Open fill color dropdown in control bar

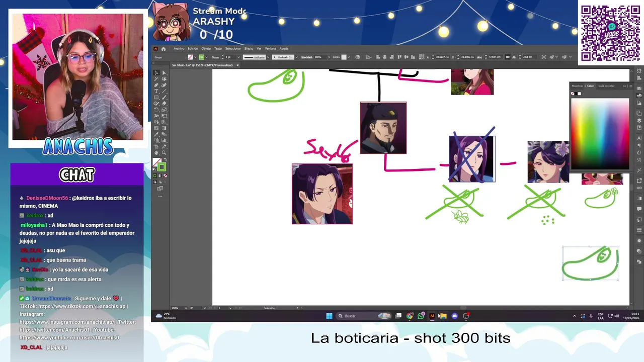[195, 57]
